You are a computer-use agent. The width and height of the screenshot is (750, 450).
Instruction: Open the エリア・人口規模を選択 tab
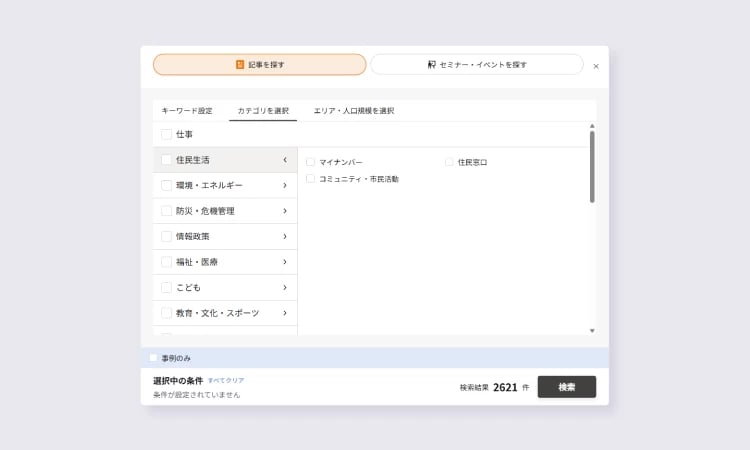(x=354, y=111)
